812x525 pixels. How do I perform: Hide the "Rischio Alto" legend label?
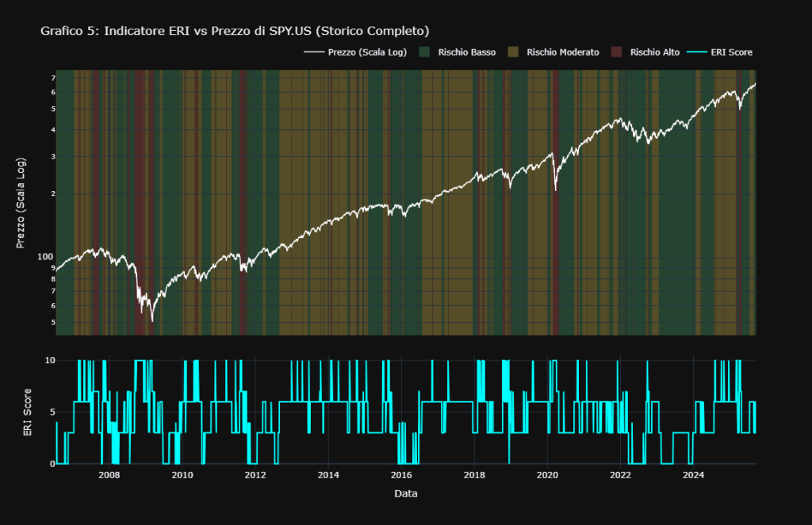click(x=654, y=52)
